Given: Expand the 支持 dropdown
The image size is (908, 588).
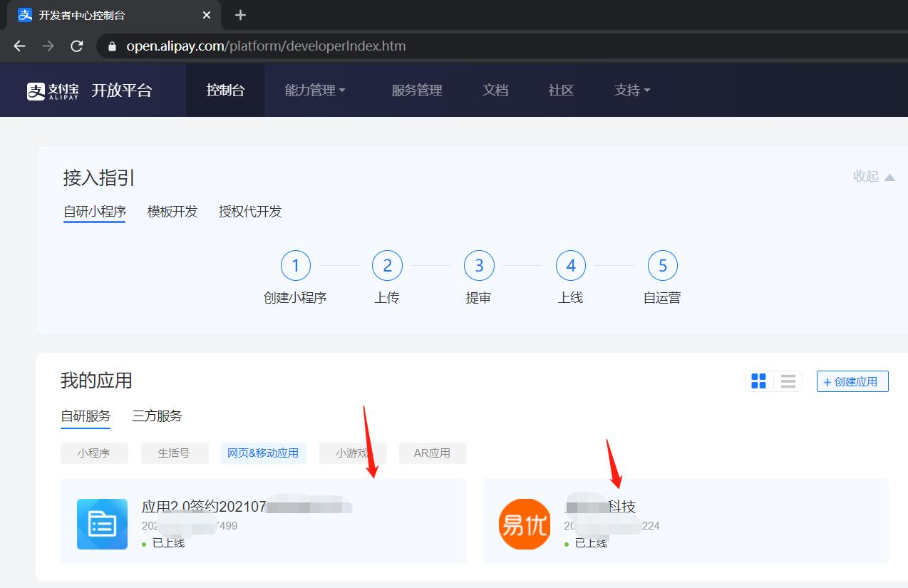Looking at the screenshot, I should [x=631, y=90].
